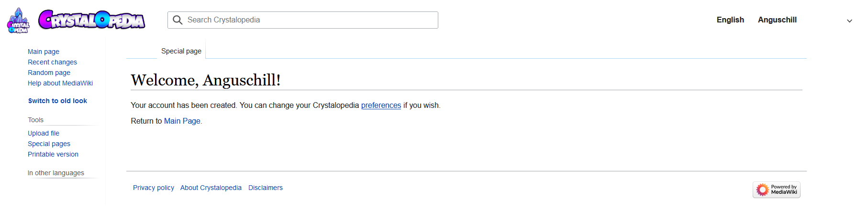Viewport: 868px width, 211px height.
Task: Open the English language selector
Action: 730,20
